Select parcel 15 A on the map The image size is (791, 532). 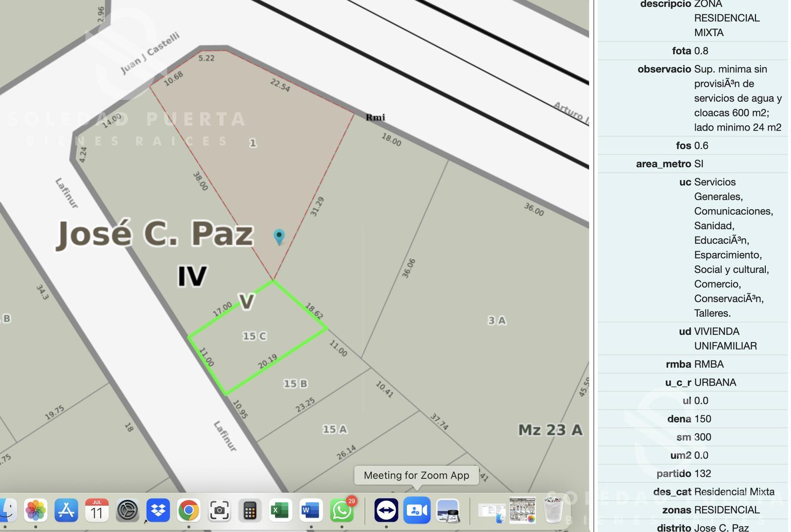click(335, 429)
